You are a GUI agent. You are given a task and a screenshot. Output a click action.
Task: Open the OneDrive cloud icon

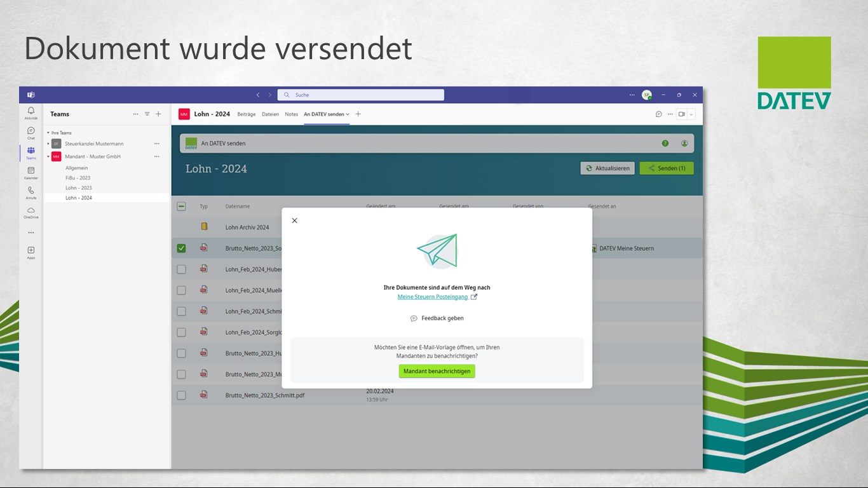coord(31,210)
